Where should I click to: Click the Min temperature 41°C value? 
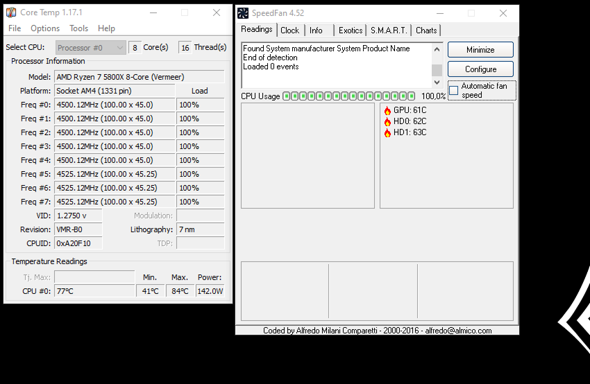tap(151, 291)
